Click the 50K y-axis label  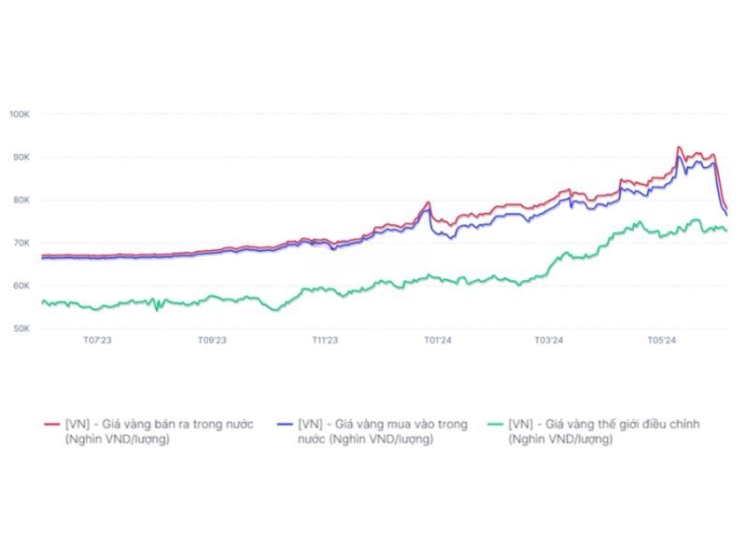point(21,329)
